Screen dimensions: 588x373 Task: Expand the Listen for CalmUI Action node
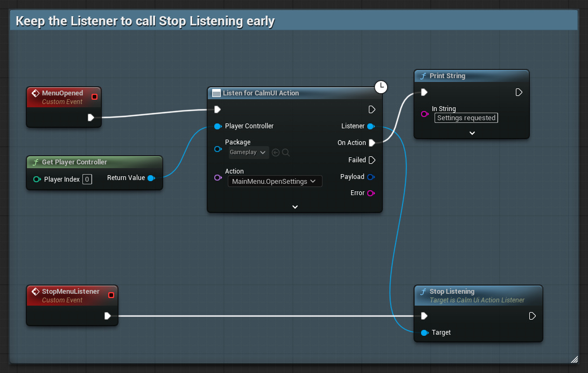(x=295, y=207)
